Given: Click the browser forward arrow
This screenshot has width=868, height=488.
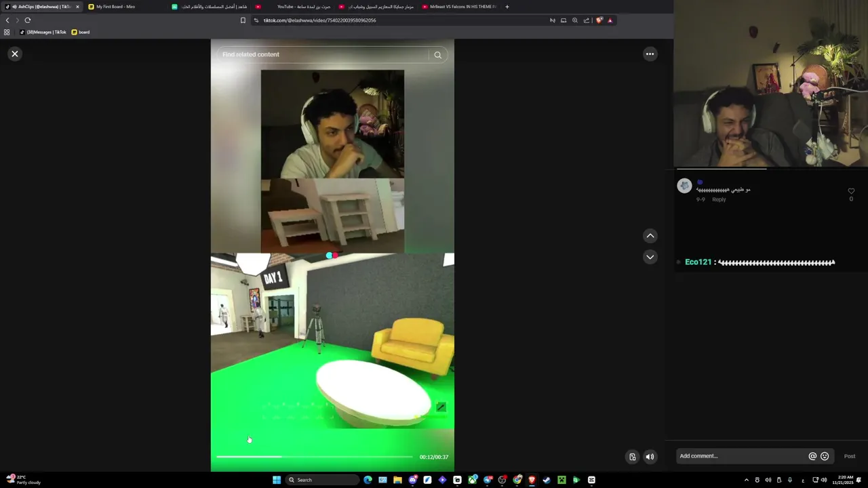Looking at the screenshot, I should (18, 20).
